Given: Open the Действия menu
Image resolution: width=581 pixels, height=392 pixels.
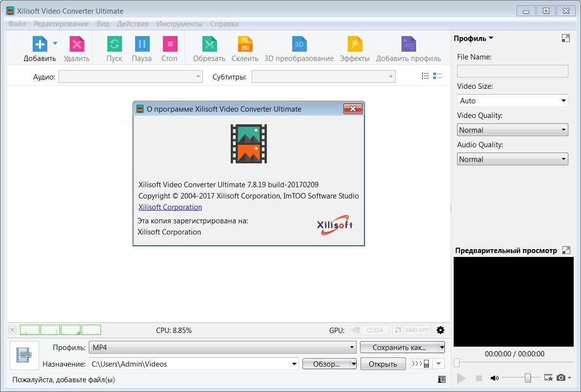Looking at the screenshot, I should click(133, 24).
